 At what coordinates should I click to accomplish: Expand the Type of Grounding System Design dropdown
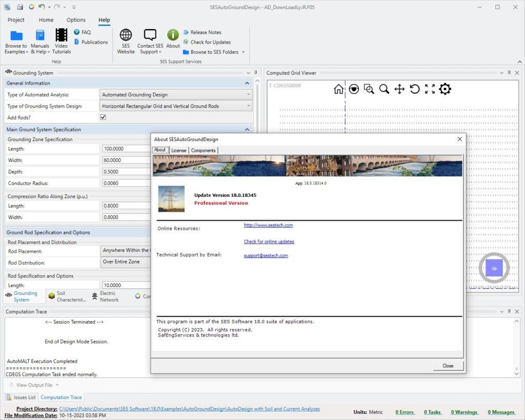coord(176,106)
